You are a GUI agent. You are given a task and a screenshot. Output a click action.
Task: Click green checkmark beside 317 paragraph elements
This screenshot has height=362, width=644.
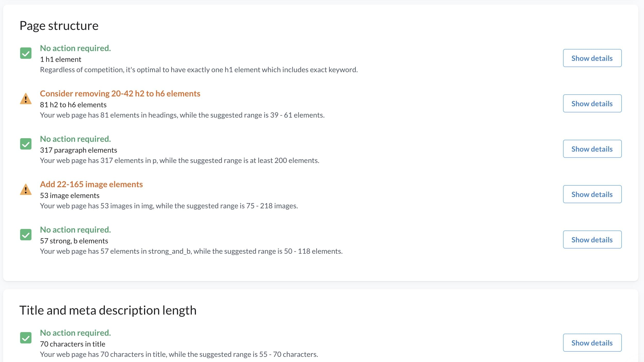pyautogui.click(x=26, y=144)
